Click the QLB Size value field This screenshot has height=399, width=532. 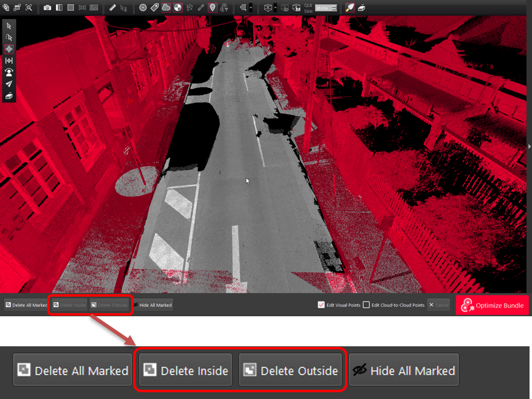click(x=324, y=9)
